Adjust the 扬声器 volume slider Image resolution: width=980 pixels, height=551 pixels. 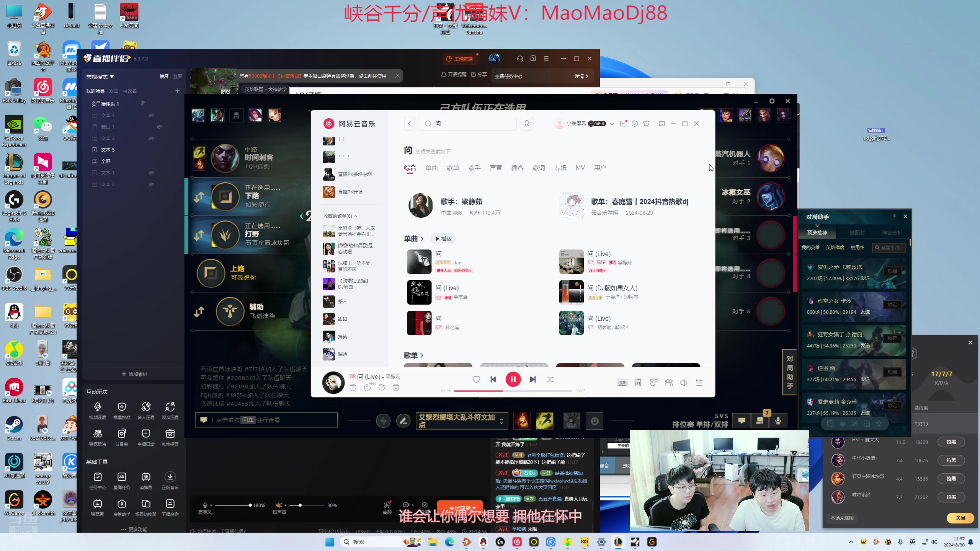306,505
